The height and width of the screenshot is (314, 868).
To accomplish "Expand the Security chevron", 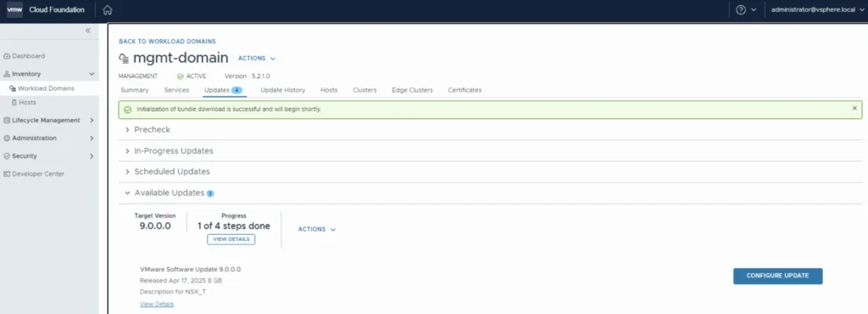I will click(x=92, y=156).
